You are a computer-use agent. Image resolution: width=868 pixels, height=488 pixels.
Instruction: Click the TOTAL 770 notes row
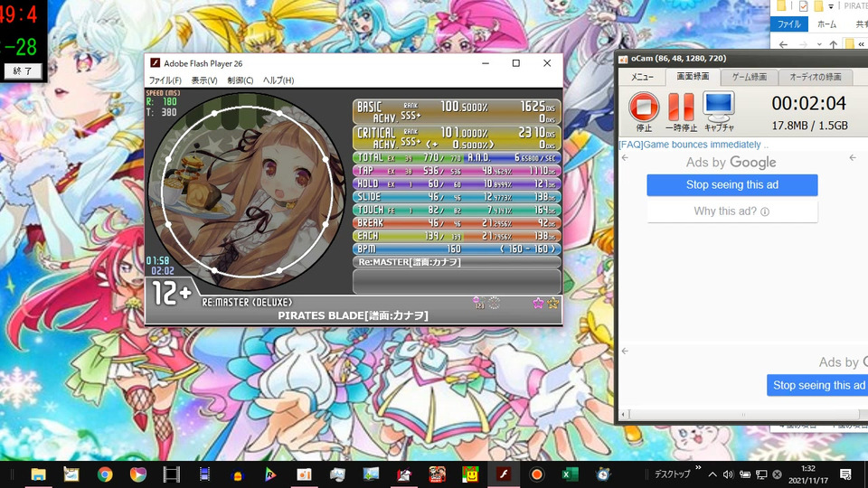[x=457, y=157]
